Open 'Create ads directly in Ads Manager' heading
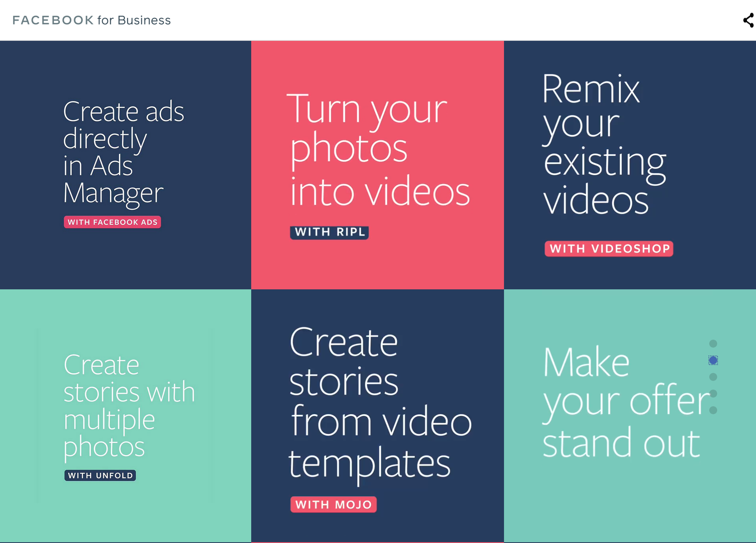This screenshot has width=756, height=543. pyautogui.click(x=123, y=152)
